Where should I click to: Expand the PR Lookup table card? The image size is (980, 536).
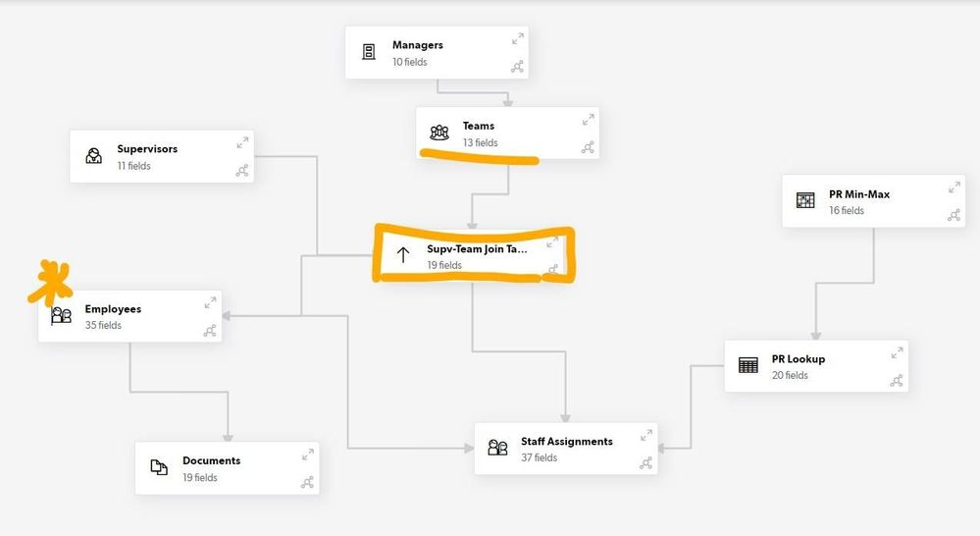point(897,352)
